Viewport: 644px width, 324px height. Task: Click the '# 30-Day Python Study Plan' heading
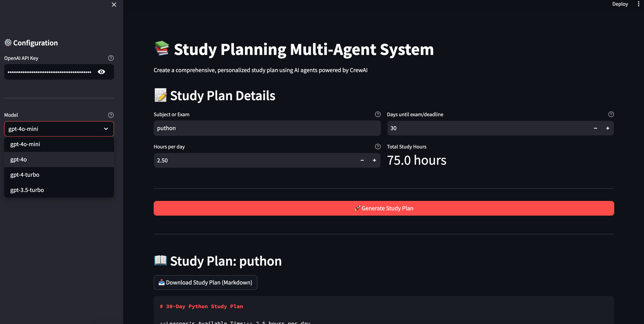[x=202, y=306]
